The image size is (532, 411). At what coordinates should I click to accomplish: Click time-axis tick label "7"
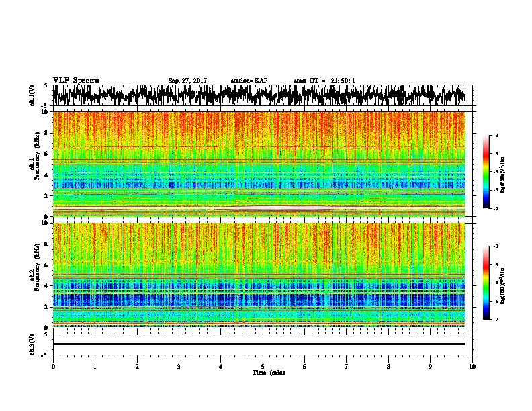pos(347,367)
